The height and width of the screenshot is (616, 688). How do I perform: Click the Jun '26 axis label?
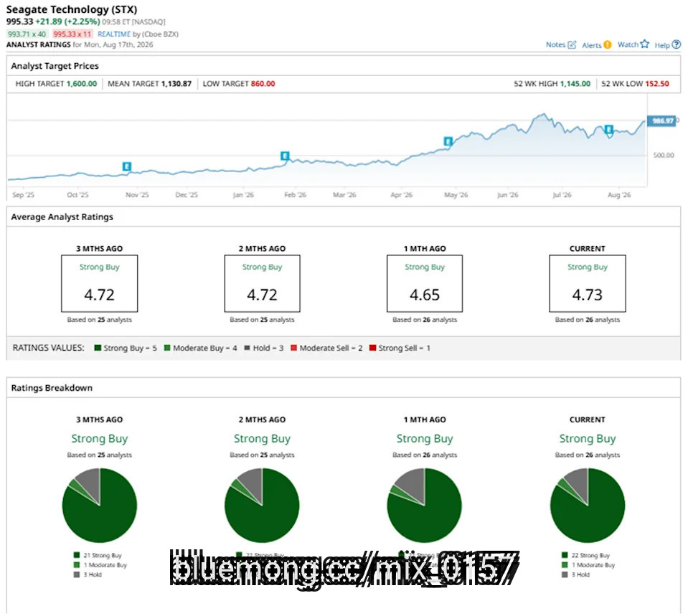508,195
